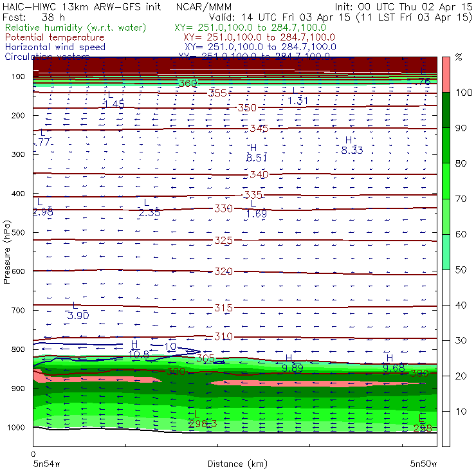
Task: Click the pink above-100% colorbar segment
Action: click(446, 75)
